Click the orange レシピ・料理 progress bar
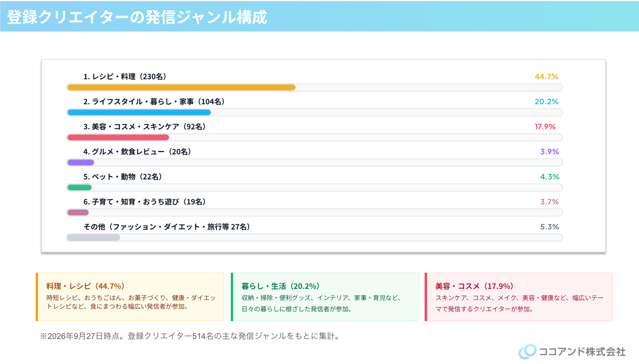The width and height of the screenshot is (639, 364). point(181,87)
